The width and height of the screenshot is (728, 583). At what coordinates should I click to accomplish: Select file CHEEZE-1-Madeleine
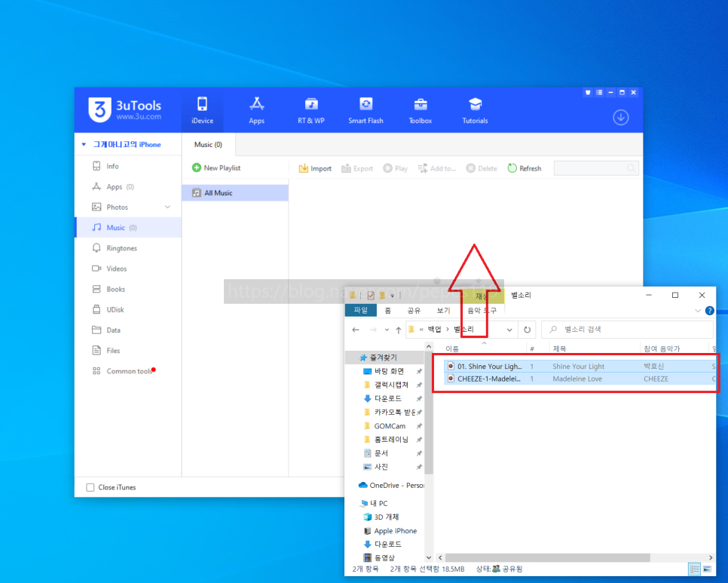pyautogui.click(x=580, y=379)
